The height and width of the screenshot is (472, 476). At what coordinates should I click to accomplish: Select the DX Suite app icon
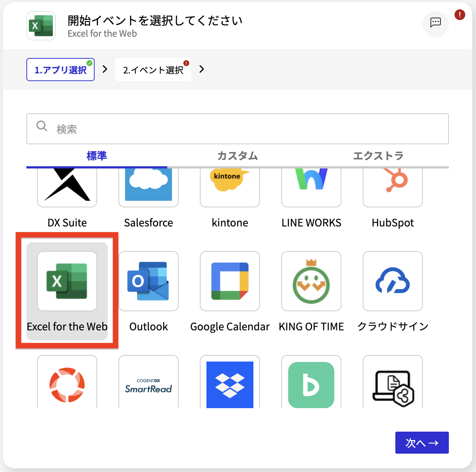tap(67, 187)
